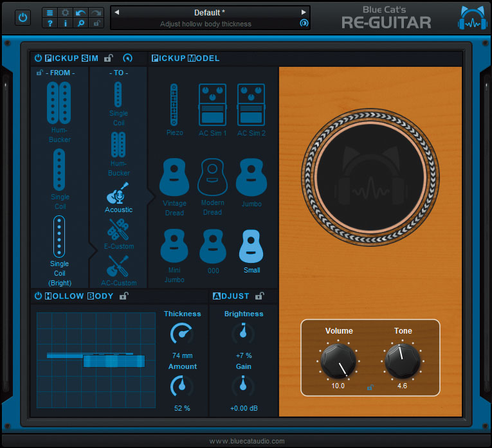Image resolution: width=492 pixels, height=448 pixels.
Task: Choose the AC Sim 2 pedal model
Action: [251, 110]
